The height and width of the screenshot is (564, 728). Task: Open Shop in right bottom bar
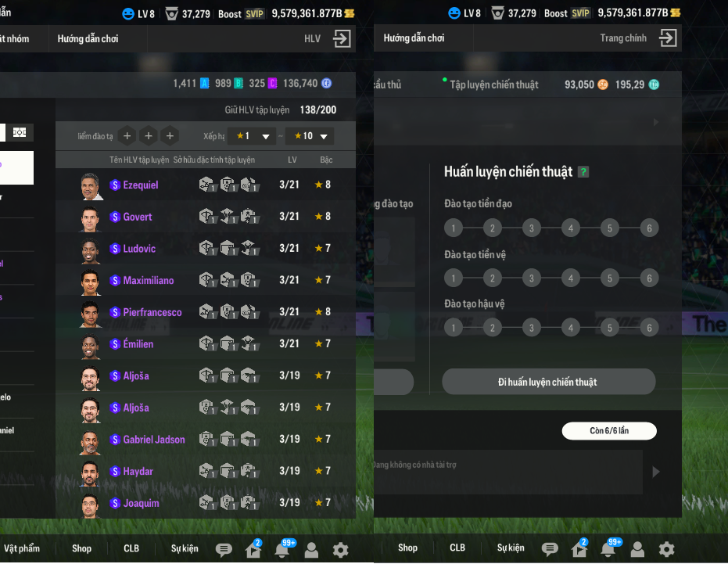click(407, 548)
